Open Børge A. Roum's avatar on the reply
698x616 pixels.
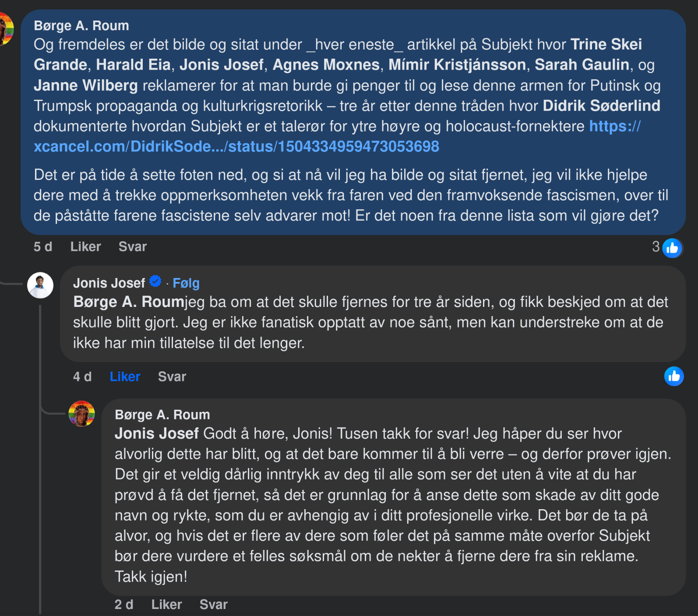81,414
